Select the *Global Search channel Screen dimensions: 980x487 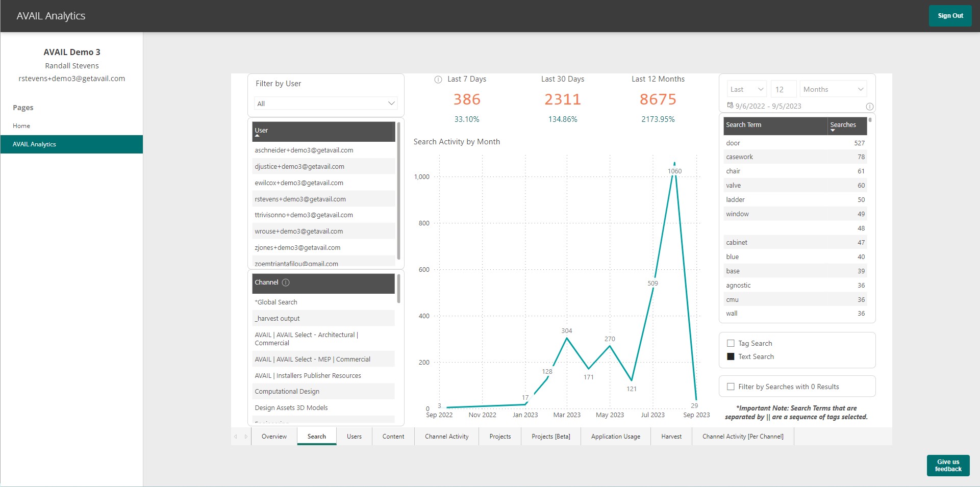(x=323, y=302)
